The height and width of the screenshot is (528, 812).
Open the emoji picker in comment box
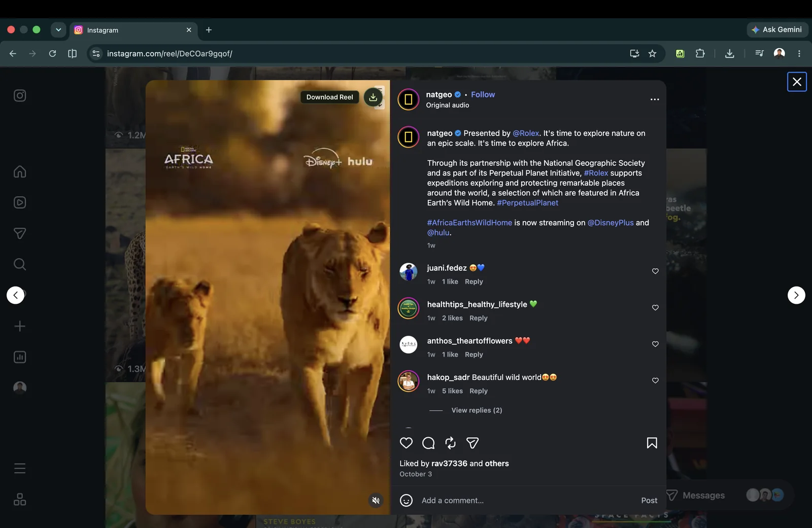click(x=406, y=501)
